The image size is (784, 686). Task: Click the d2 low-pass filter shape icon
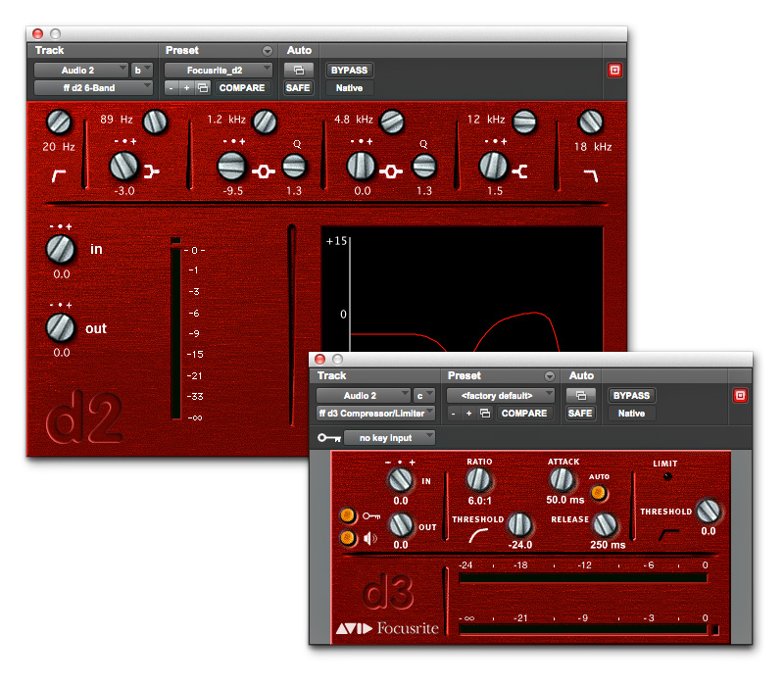(591, 175)
